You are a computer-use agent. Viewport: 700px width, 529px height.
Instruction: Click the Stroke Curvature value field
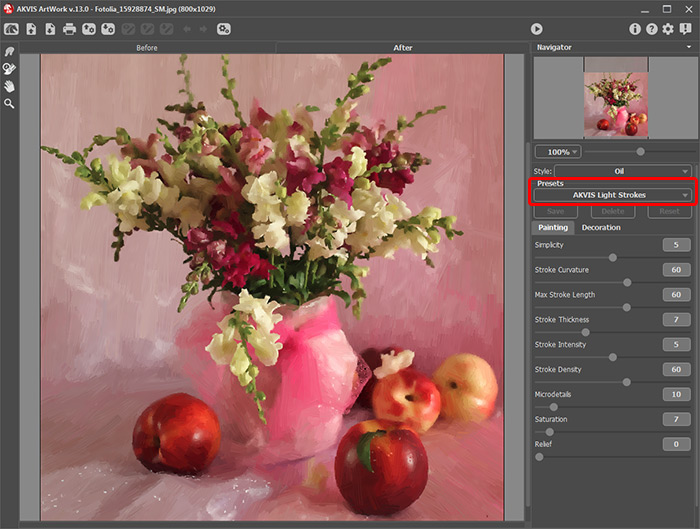coord(676,270)
